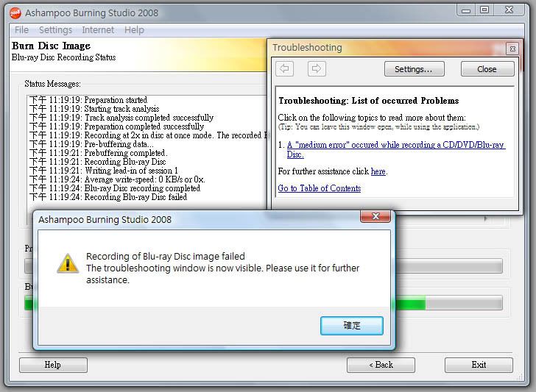Go forward with Troubleshooting right arrow

pyautogui.click(x=317, y=68)
